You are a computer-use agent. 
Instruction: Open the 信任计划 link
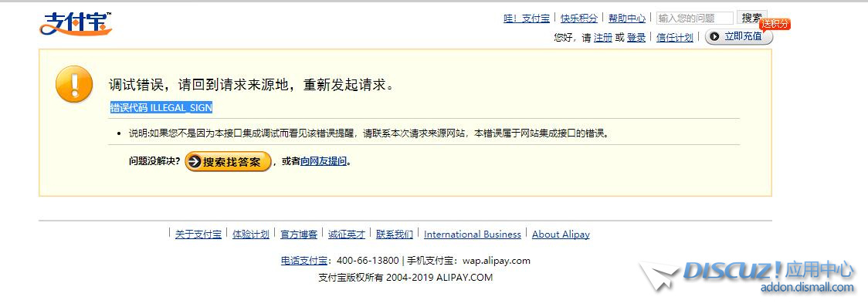674,38
